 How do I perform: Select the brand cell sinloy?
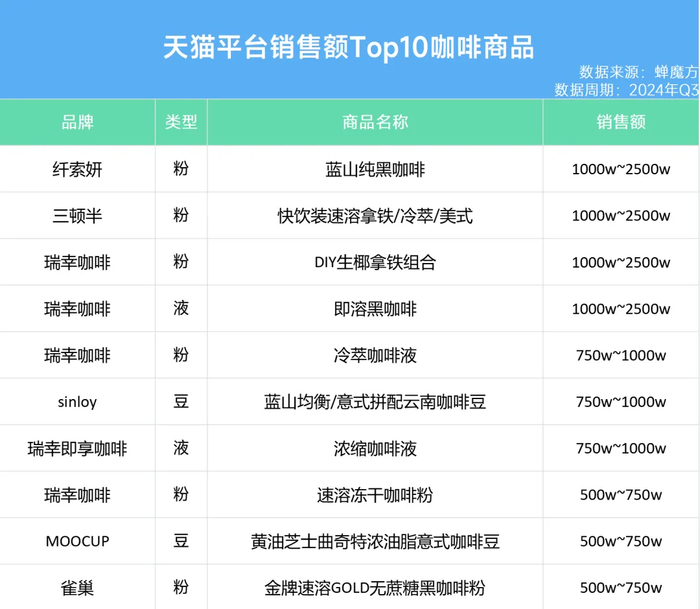[x=78, y=402]
